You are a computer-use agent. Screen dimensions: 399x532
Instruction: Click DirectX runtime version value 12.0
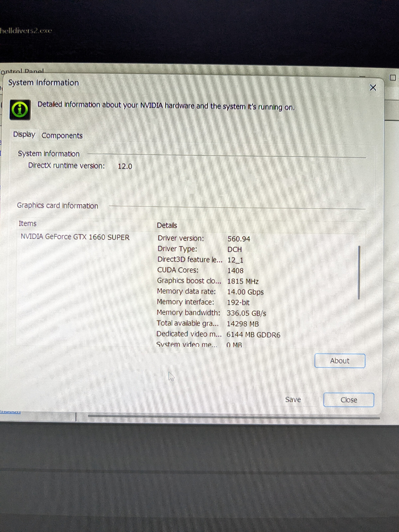(x=125, y=166)
